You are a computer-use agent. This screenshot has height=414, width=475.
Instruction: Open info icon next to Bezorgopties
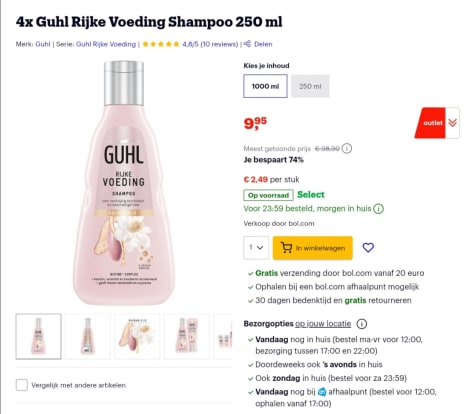coord(362,324)
